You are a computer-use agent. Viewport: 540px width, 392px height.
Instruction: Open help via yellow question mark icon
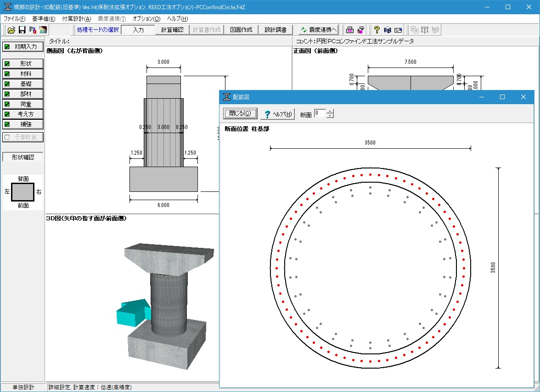pyautogui.click(x=377, y=30)
